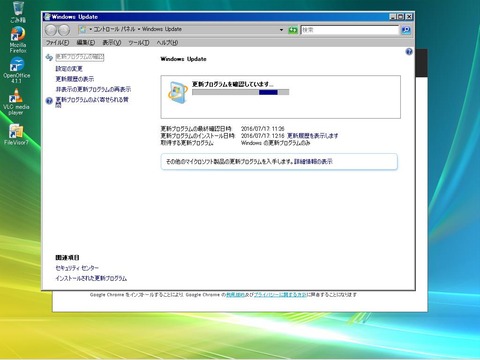Open the 編集(E) menu
Viewport: 480px width, 360px height.
[x=86, y=43]
